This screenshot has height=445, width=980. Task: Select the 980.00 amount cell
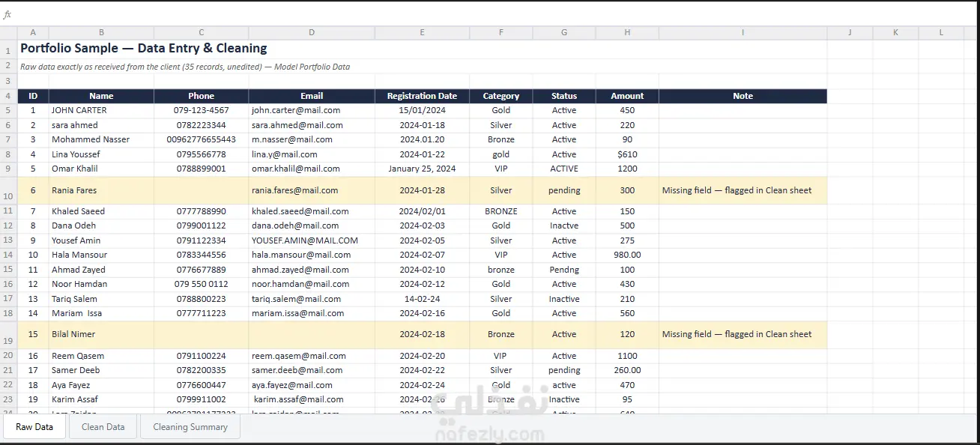pos(627,255)
